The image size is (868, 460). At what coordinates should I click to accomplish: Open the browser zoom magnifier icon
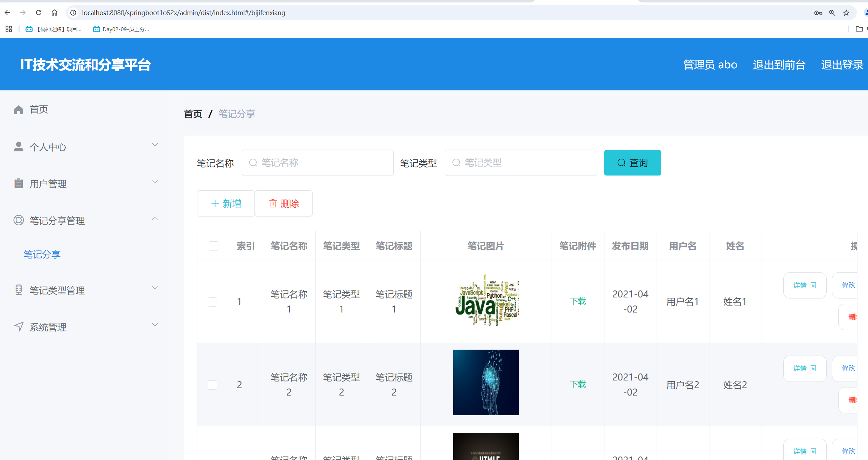[x=832, y=13]
